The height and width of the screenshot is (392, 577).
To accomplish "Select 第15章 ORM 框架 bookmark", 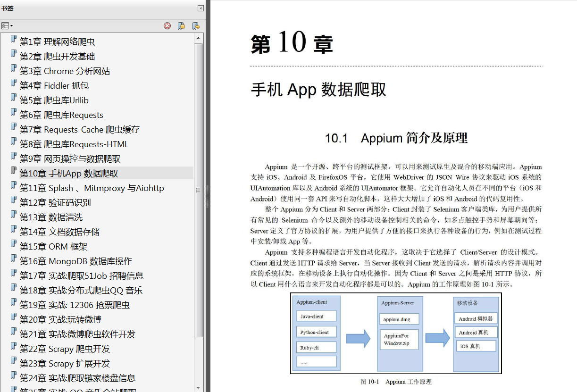I will point(53,247).
